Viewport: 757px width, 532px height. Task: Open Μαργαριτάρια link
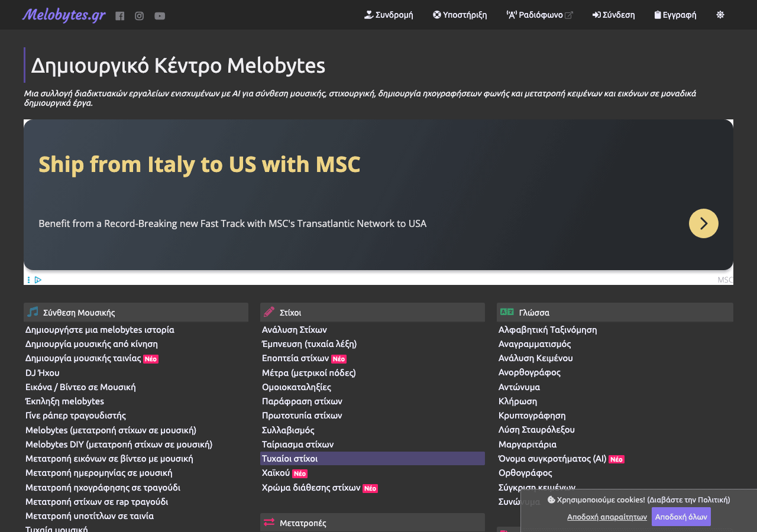coord(528,444)
